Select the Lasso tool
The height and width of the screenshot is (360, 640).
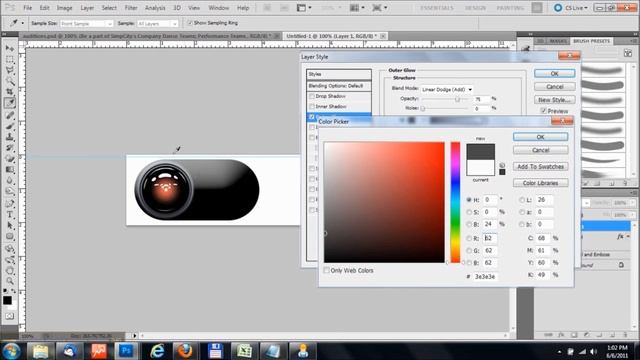9,71
